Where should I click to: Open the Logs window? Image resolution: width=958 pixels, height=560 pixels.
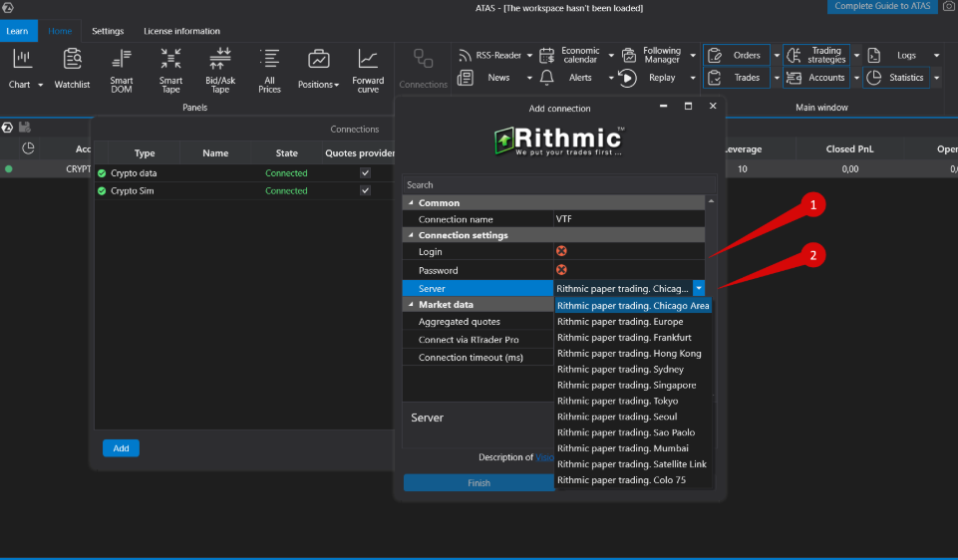[x=895, y=55]
